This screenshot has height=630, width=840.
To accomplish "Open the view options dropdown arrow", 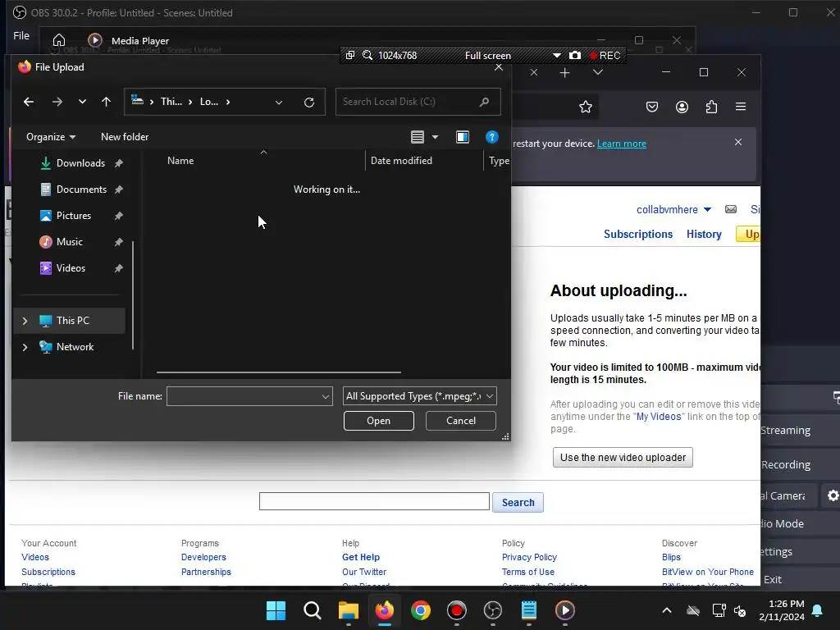I will [x=435, y=137].
